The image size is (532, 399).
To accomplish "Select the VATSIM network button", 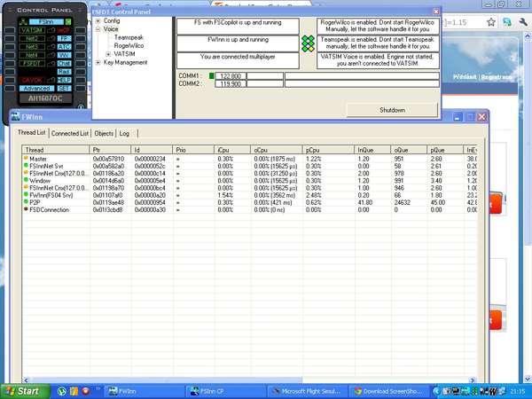I will click(32, 30).
